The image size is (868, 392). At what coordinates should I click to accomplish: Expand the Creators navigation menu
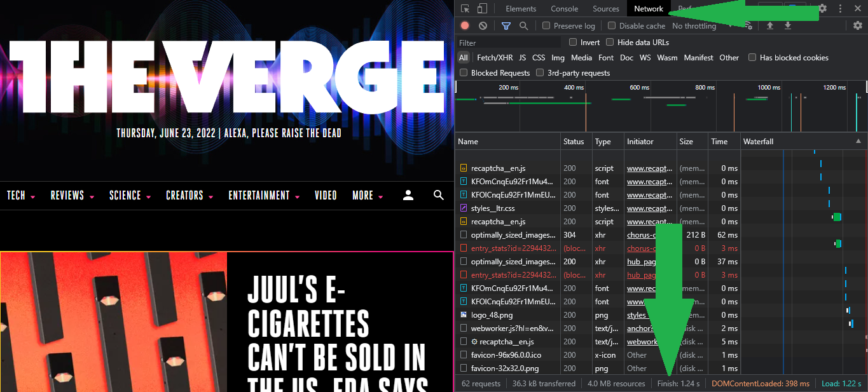click(189, 196)
